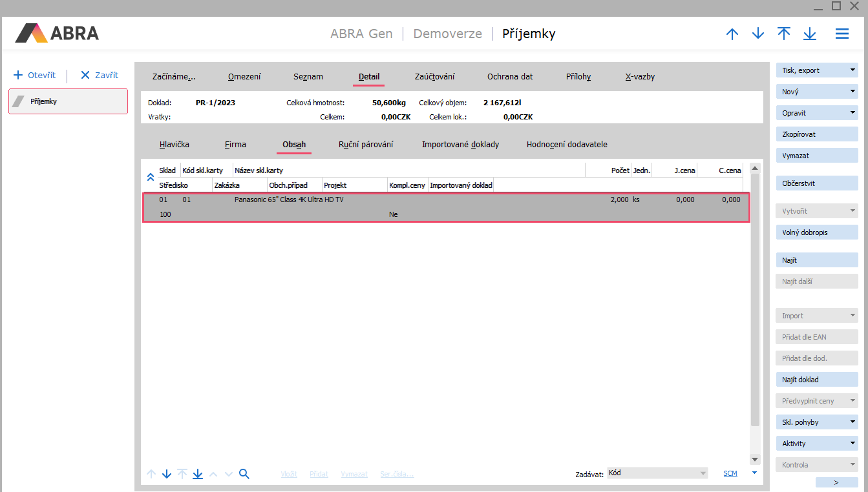Switch to the Hlavička subtab
This screenshot has width=868, height=492.
(175, 144)
